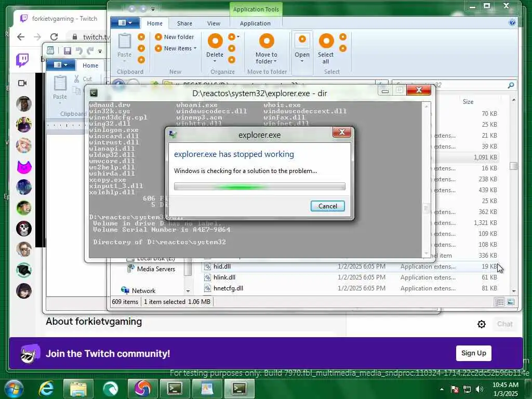Image resolution: width=532 pixels, height=399 pixels.
Task: Click the Twitch logo in the browser
Action: coord(22,60)
